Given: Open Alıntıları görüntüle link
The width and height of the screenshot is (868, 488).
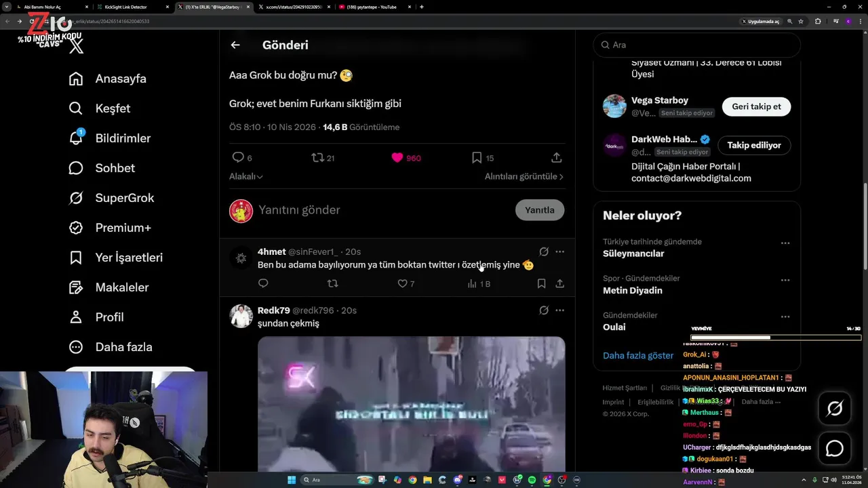Looking at the screenshot, I should 524,176.
